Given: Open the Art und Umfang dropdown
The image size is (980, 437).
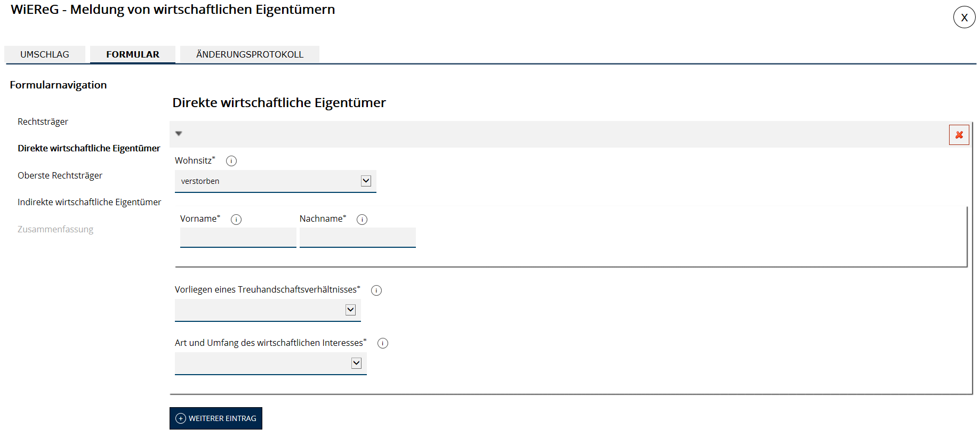Looking at the screenshot, I should coord(270,363).
